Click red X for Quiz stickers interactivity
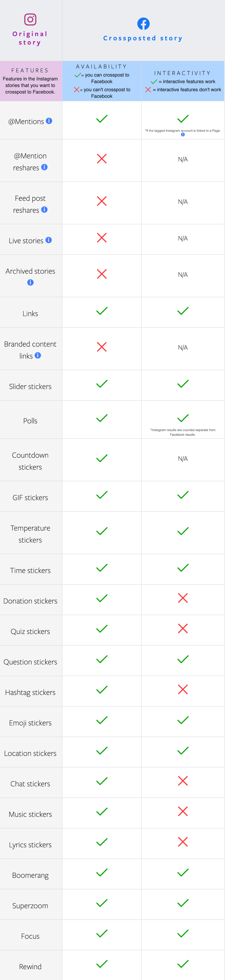Screen dimensions: 225x980 click(x=183, y=629)
